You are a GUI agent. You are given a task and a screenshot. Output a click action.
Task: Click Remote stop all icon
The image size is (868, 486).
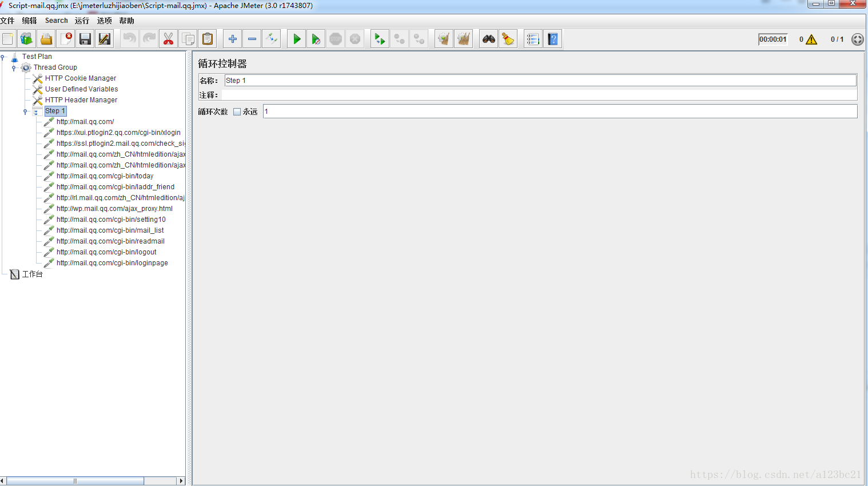pos(400,39)
